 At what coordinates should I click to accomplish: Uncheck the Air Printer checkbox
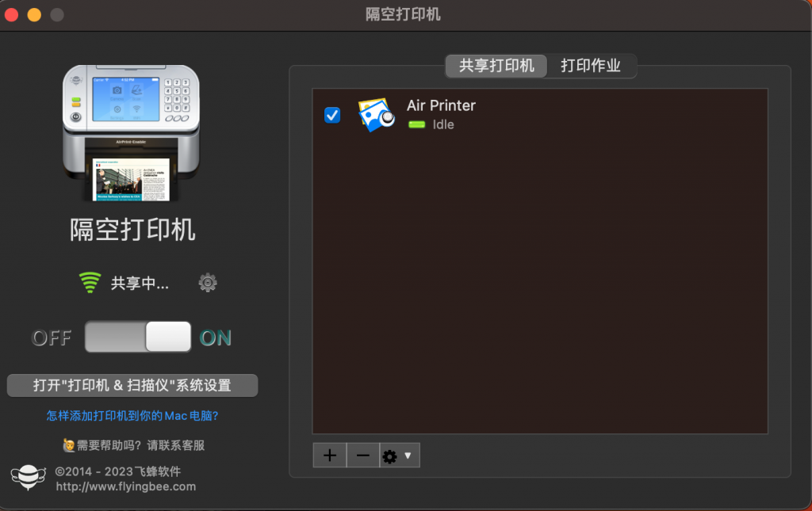(x=331, y=115)
